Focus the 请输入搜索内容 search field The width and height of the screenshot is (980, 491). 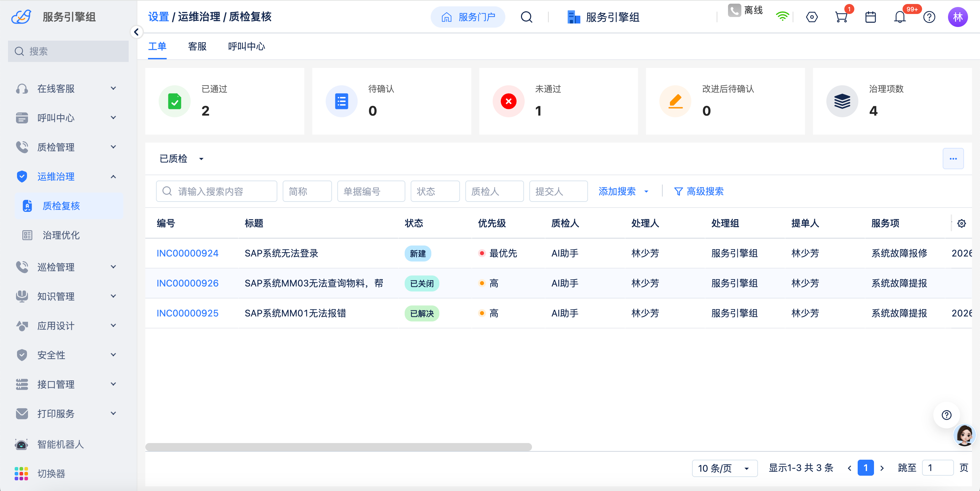(x=216, y=191)
